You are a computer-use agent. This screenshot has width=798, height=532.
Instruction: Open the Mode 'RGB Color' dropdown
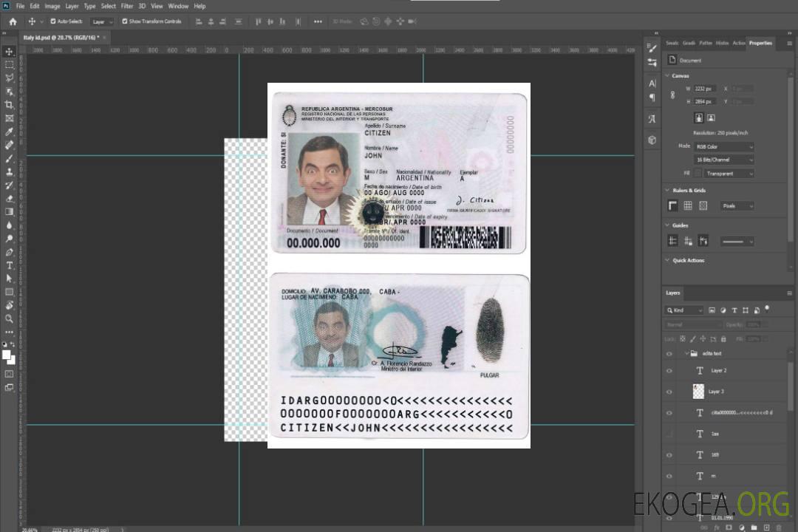723,146
